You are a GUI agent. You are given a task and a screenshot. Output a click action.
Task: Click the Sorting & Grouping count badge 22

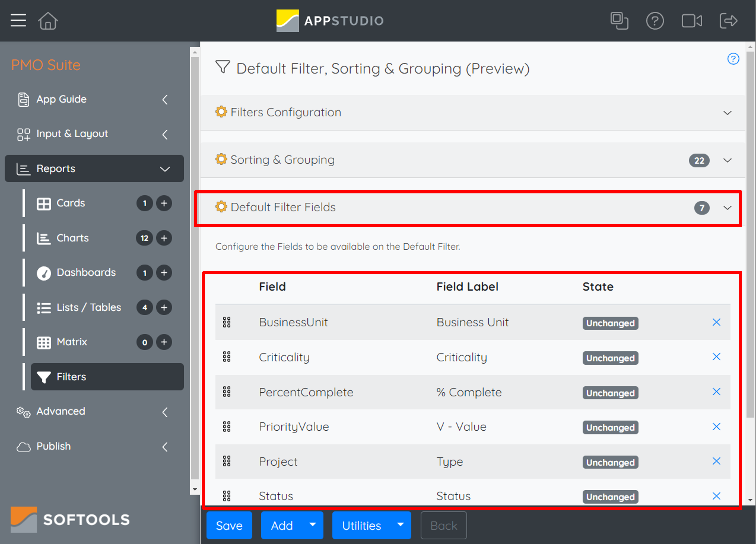click(x=699, y=161)
